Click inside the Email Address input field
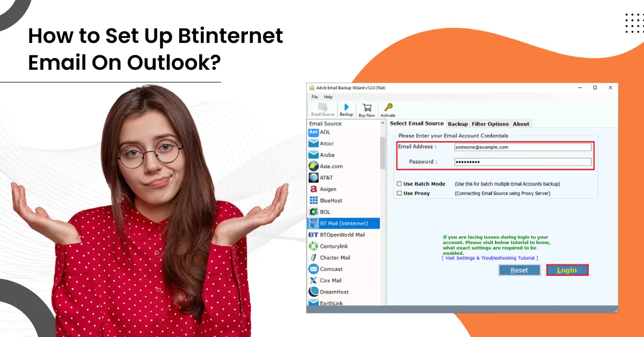This screenshot has width=644, height=337. tap(523, 147)
